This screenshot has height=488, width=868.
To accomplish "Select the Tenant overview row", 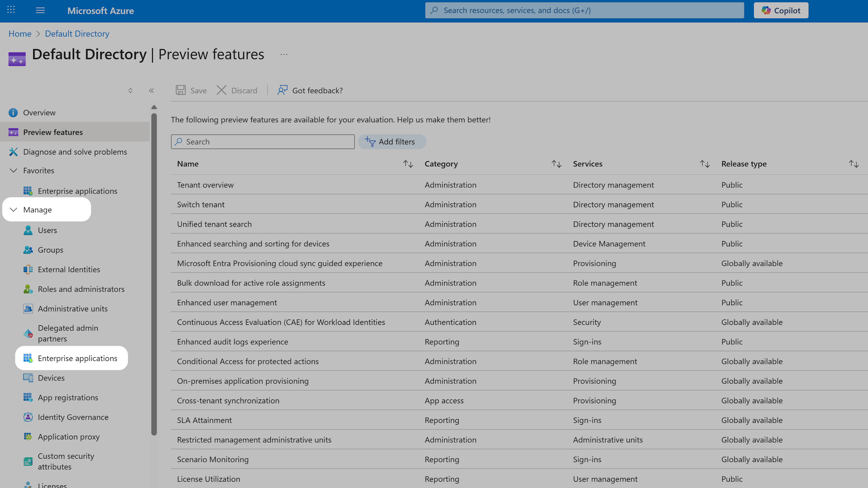I will pyautogui.click(x=519, y=185).
